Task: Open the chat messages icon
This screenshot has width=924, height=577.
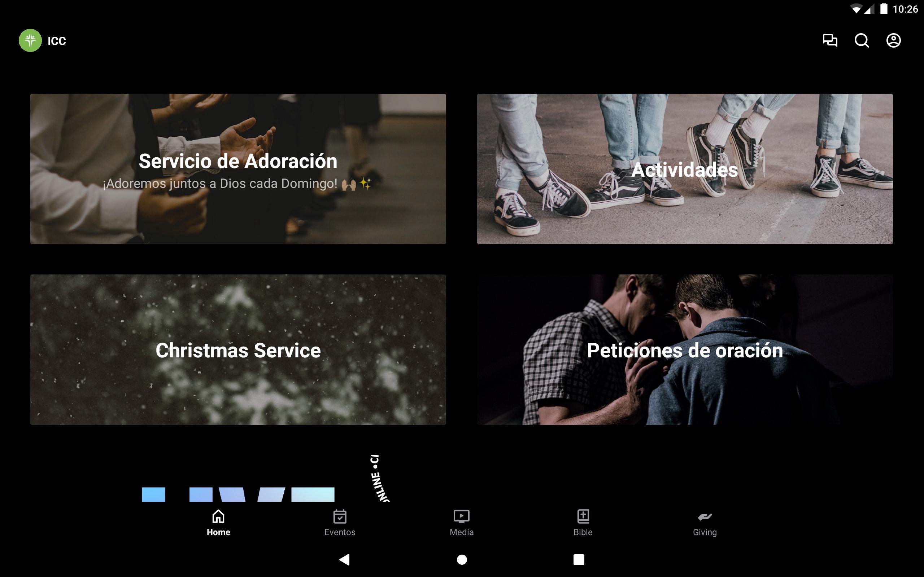Action: pos(830,40)
